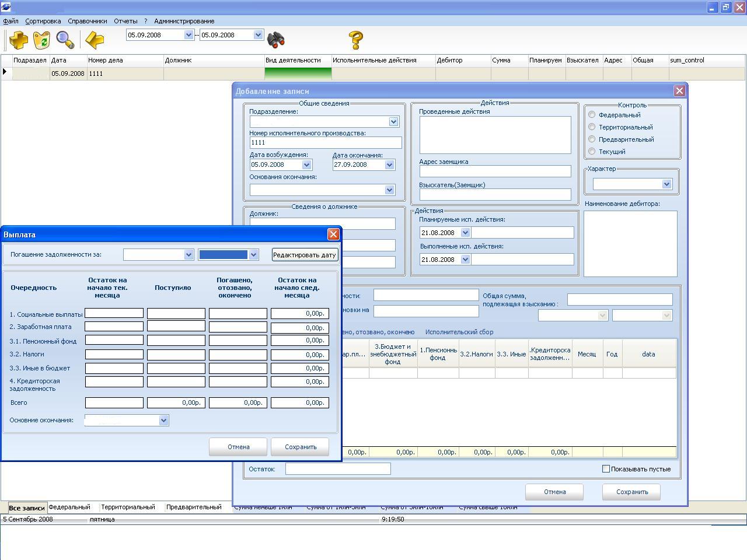Open help via the yellow question mark icon
The height and width of the screenshot is (560, 747).
point(355,40)
